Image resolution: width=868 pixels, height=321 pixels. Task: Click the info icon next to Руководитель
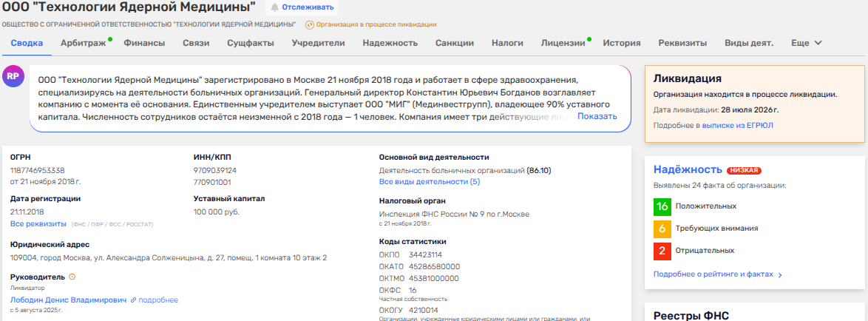pyautogui.click(x=72, y=277)
